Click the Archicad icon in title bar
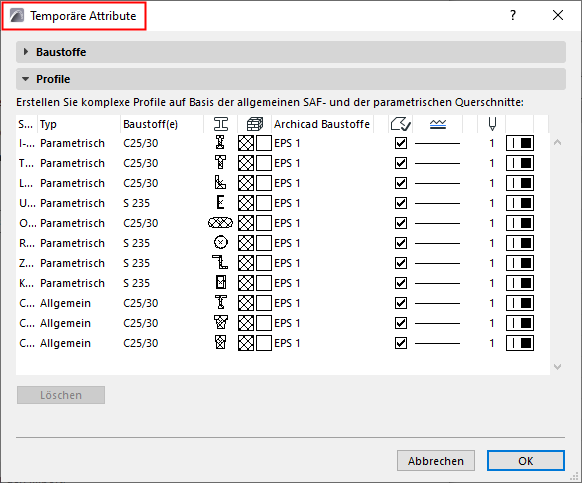 (x=17, y=16)
